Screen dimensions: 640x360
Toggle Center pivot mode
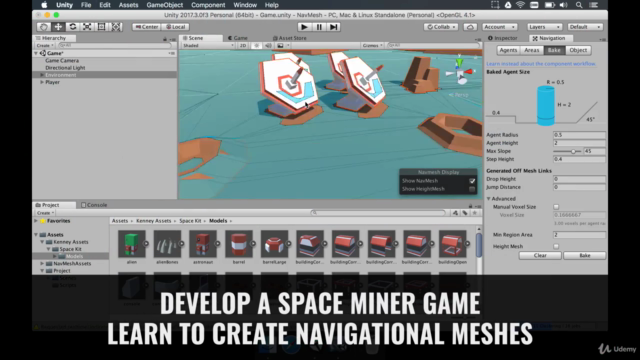coord(147,27)
